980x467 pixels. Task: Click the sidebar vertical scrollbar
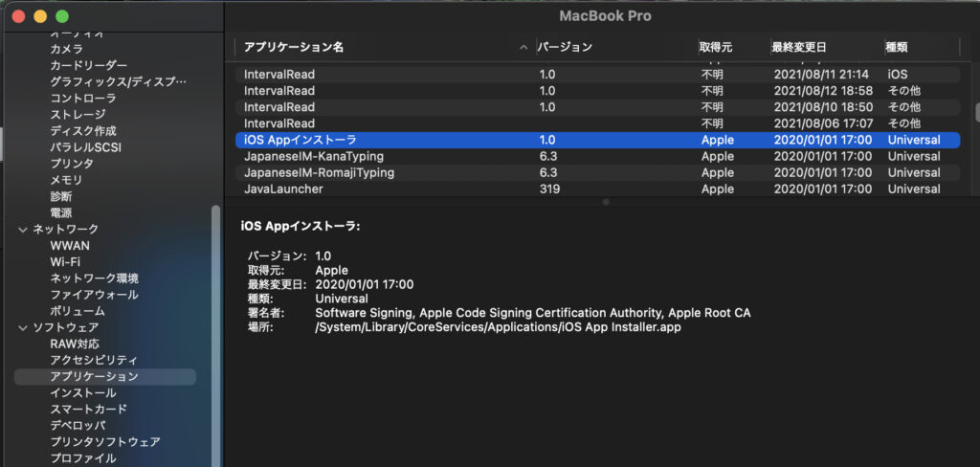point(215,338)
